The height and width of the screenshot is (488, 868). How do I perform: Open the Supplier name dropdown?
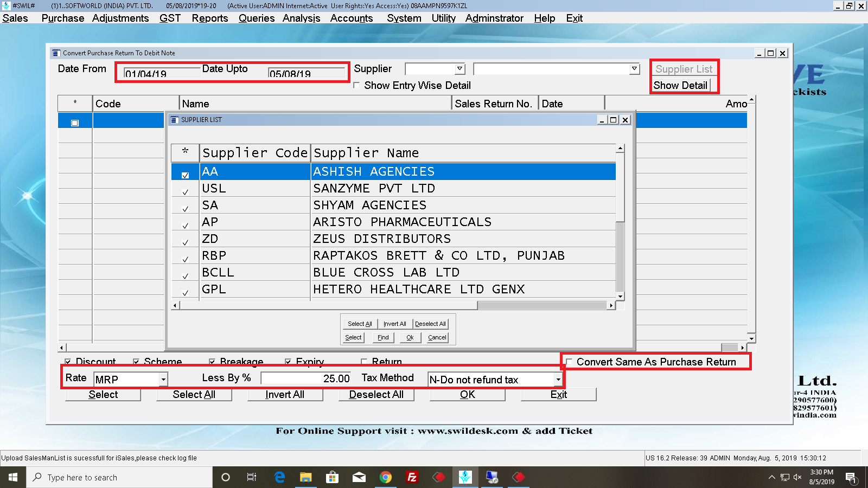(634, 69)
